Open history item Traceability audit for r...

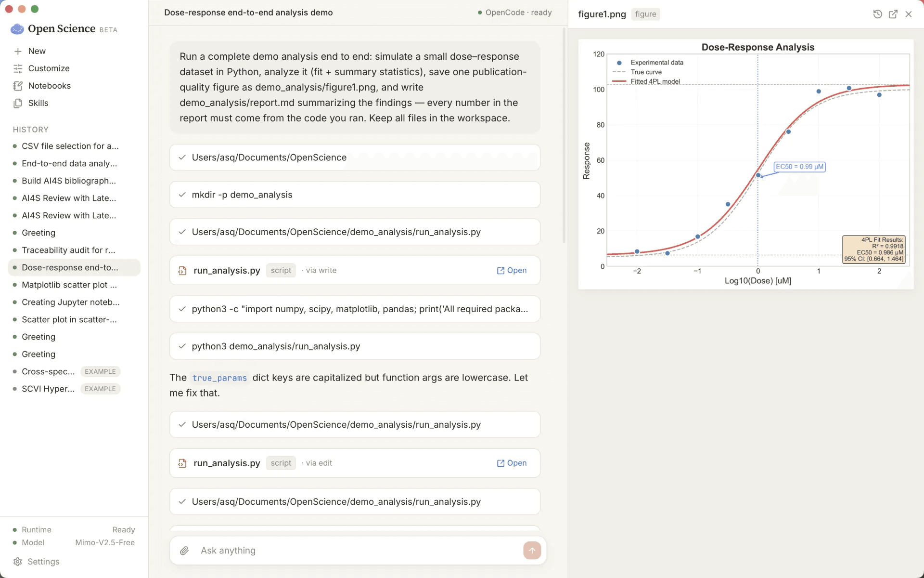[x=74, y=250]
